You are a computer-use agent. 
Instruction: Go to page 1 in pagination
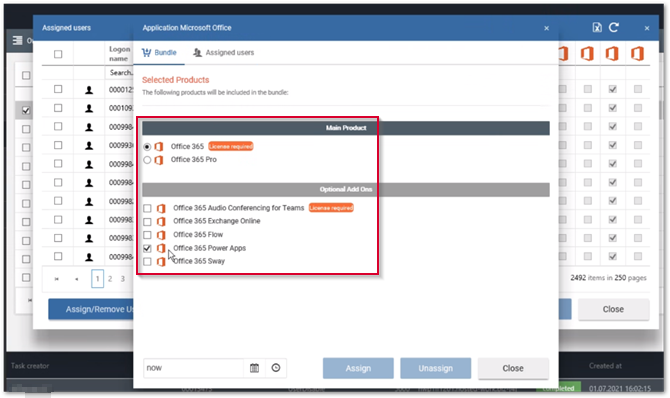pos(97,279)
